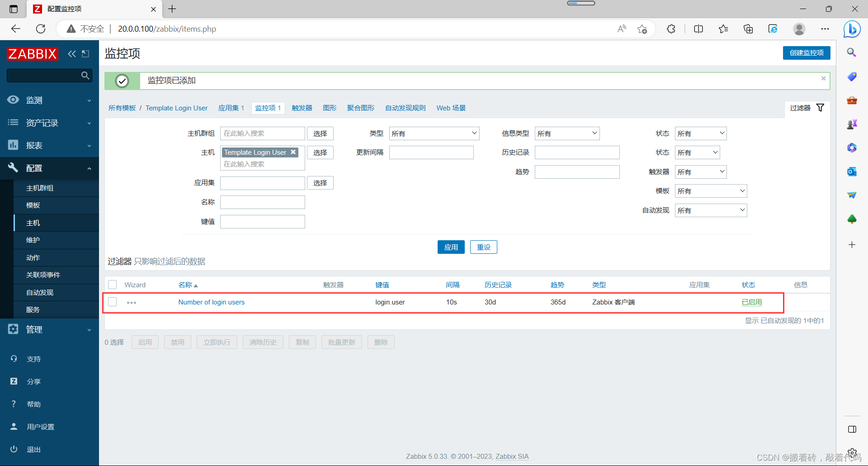This screenshot has width=868, height=466.
Task: Open the Number of login users item
Action: (211, 302)
